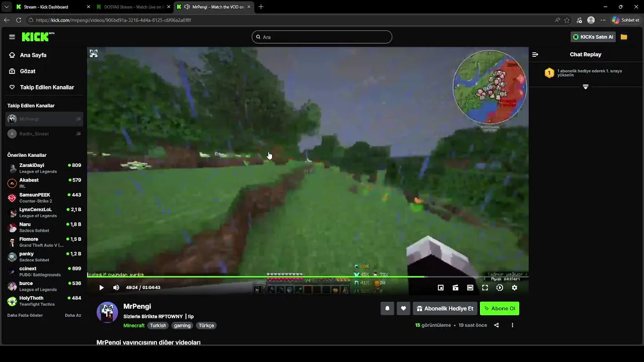The width and height of the screenshot is (644, 362).
Task: Open the read aloud icon in address bar
Action: tap(557, 20)
